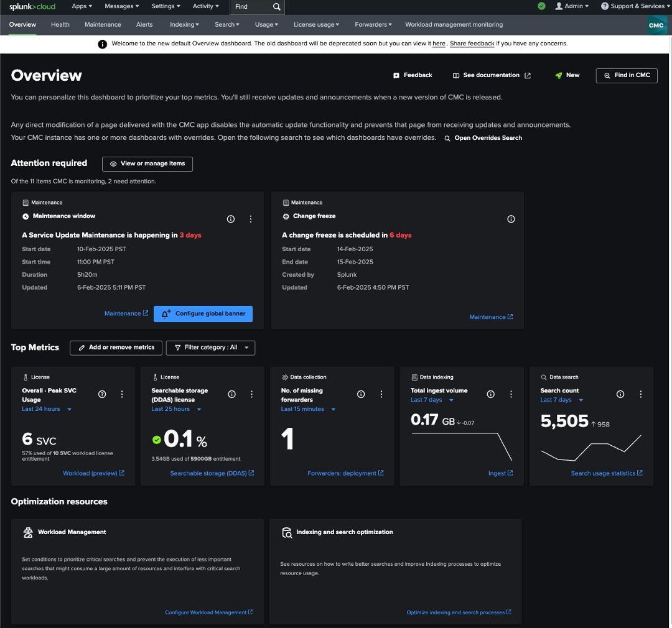Open options for No. of missing forwarders

coord(381,394)
